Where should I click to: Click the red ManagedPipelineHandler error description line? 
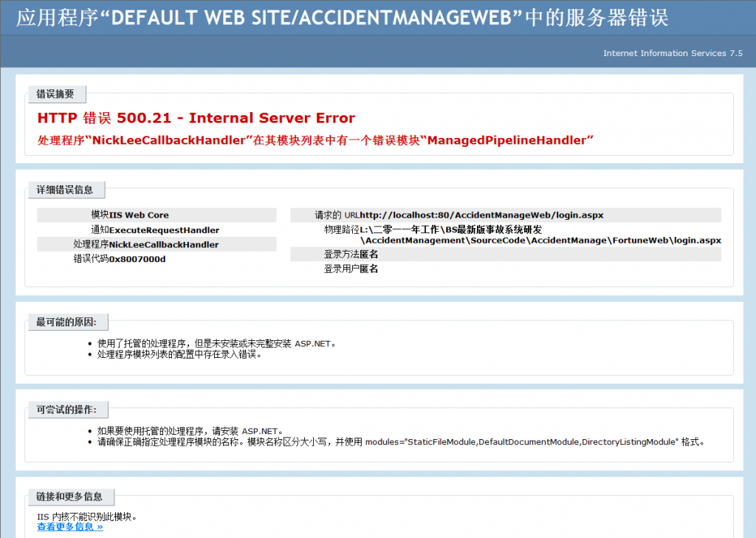click(315, 139)
